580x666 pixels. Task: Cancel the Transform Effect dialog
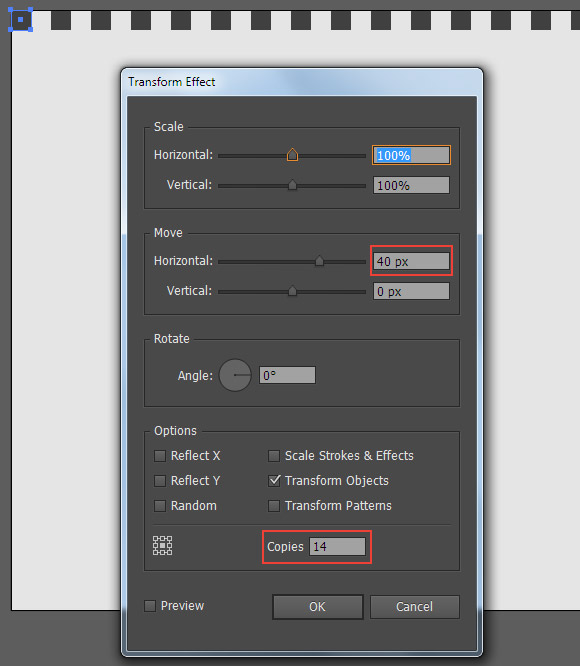click(414, 607)
